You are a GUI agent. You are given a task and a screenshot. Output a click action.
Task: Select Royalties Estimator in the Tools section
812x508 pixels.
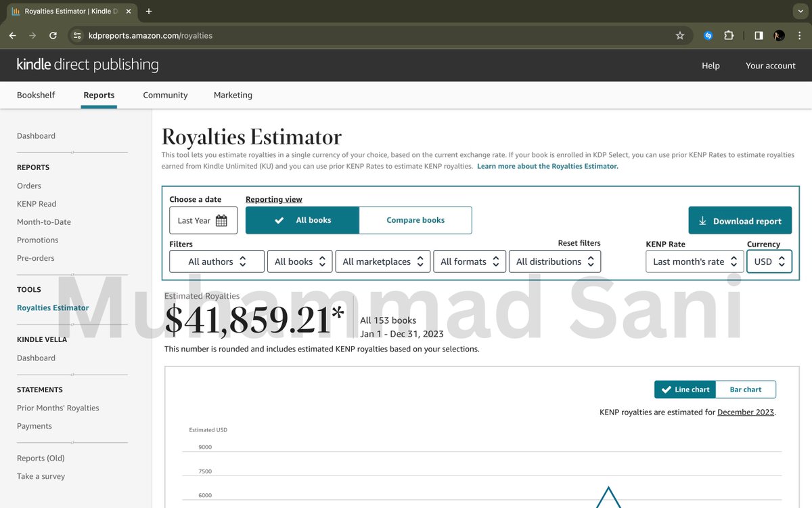53,308
